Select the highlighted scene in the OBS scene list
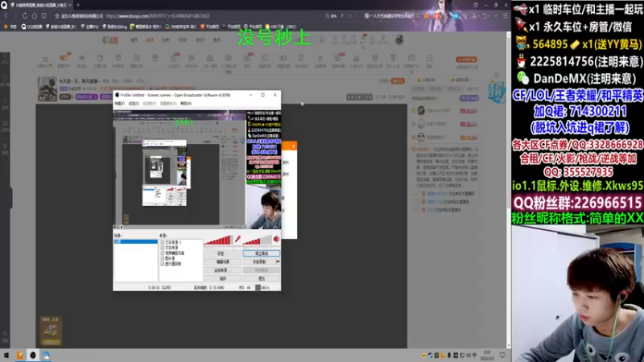The height and width of the screenshot is (362, 644). tap(135, 242)
